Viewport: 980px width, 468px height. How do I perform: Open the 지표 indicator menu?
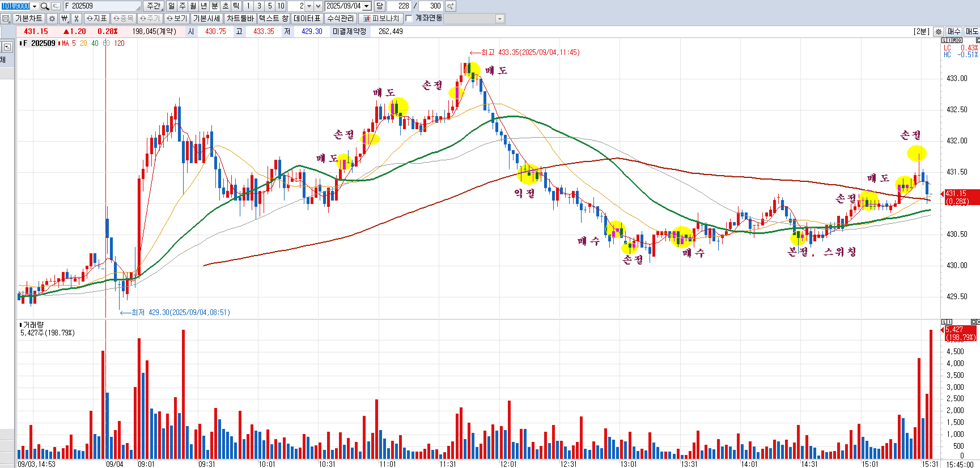96,19
